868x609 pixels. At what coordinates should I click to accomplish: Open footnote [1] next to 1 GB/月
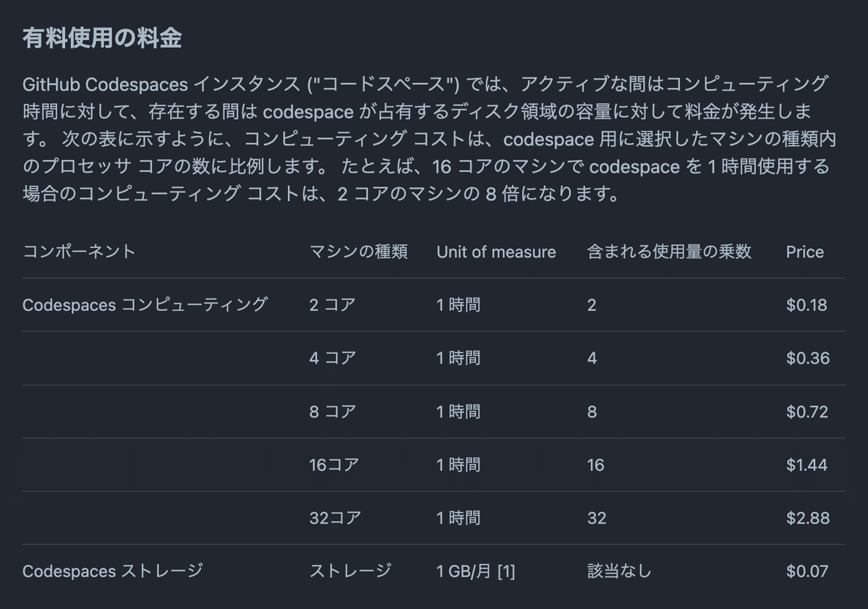[506, 571]
